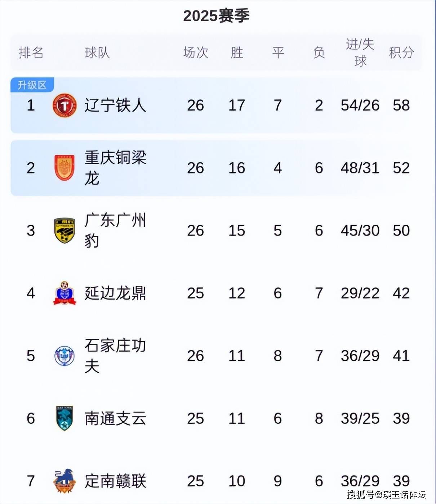Open the 广东广州豹 team page
Image resolution: width=436 pixels, height=504 pixels.
point(115,230)
